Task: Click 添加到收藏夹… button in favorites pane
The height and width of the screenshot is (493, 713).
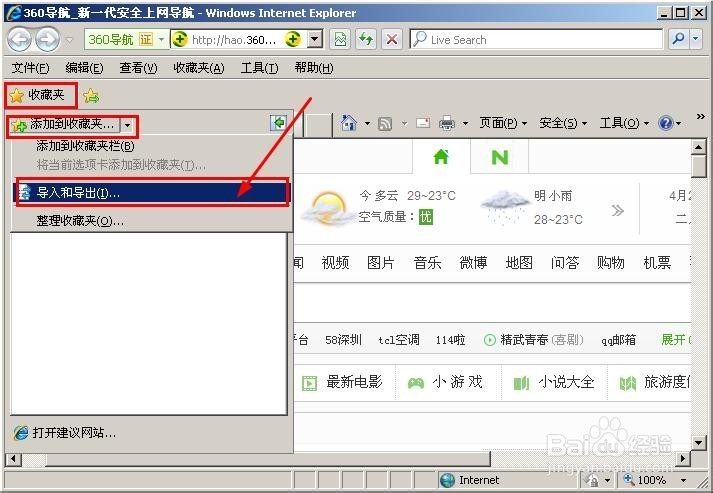Action: [65, 125]
